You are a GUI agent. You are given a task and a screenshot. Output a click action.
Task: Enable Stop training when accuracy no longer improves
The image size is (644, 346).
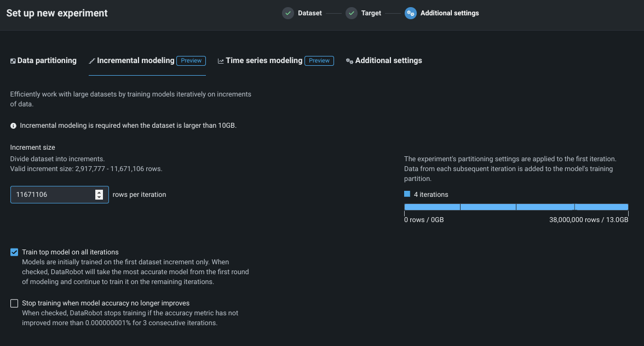coord(14,303)
